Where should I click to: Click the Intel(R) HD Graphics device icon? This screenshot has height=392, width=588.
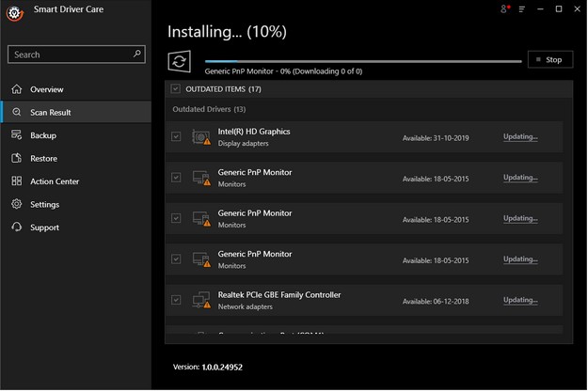[201, 137]
